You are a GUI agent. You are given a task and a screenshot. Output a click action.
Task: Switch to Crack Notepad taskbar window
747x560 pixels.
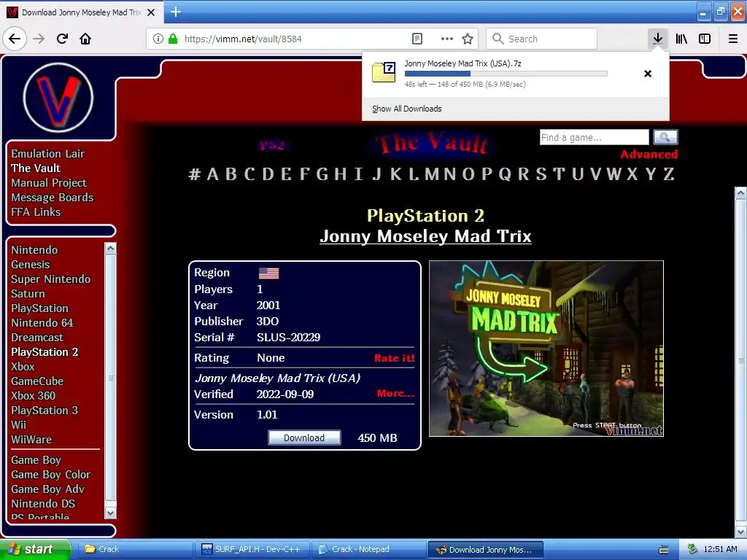[368, 550]
